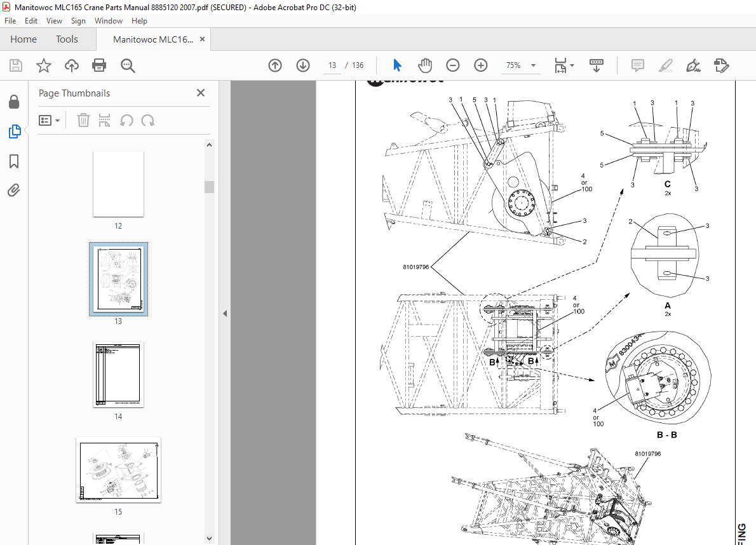Click the Save file icon

[16, 65]
